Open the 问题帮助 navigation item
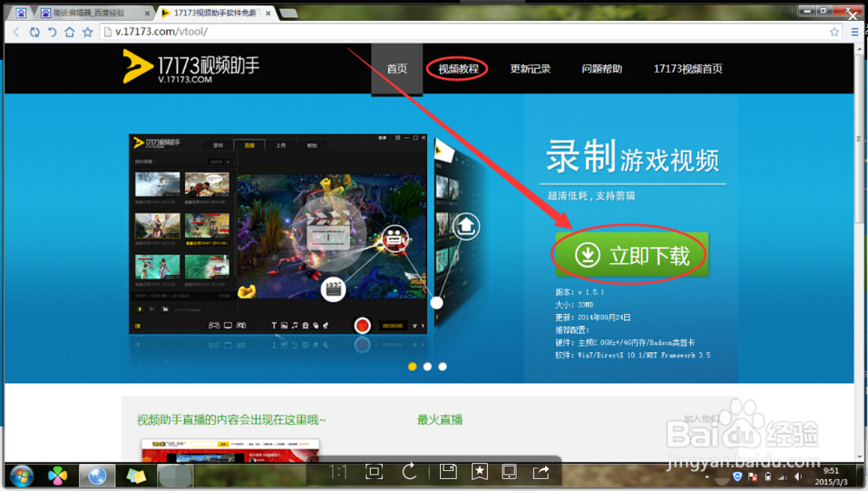 point(602,69)
